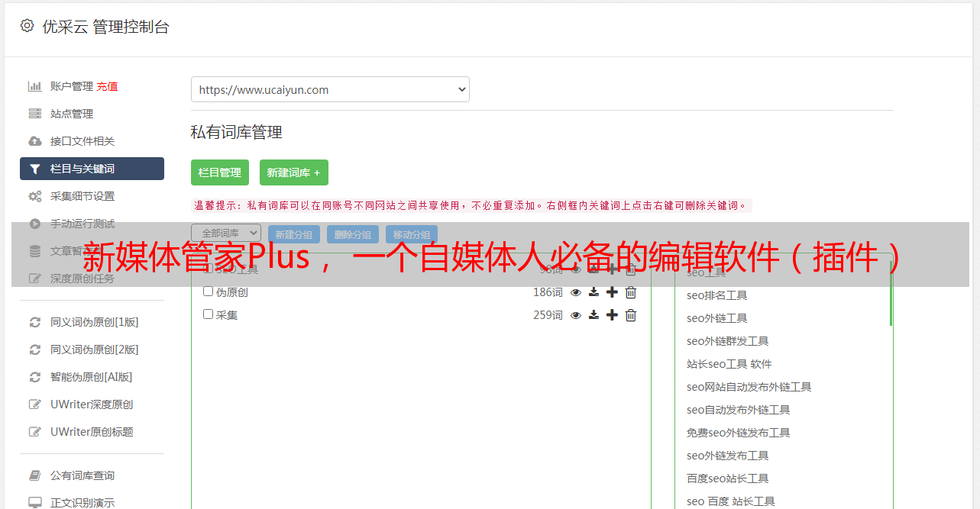Viewport: 980px width, 509px height.
Task: Select keyword seo 百度 站长工具
Action: point(731,501)
